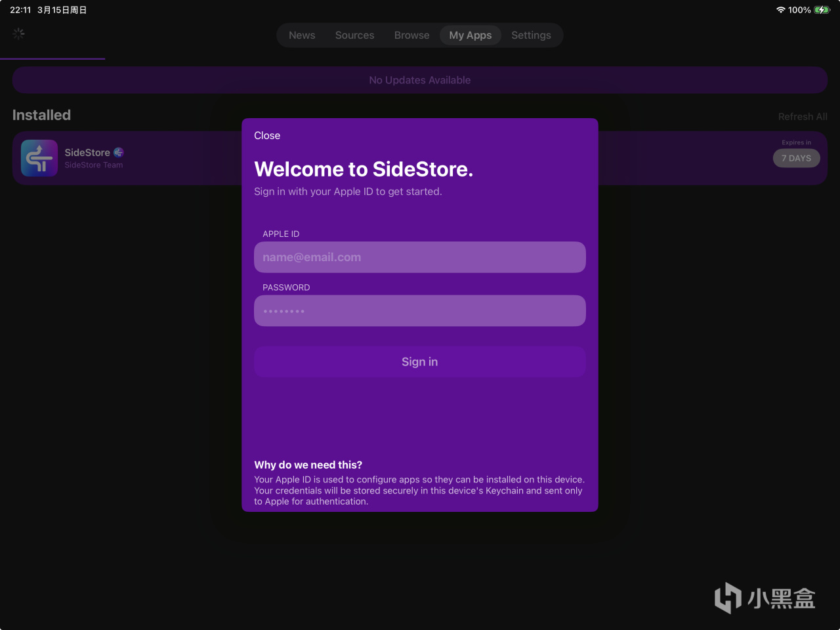Select the My Apps tab
The image size is (840, 630).
(x=471, y=35)
